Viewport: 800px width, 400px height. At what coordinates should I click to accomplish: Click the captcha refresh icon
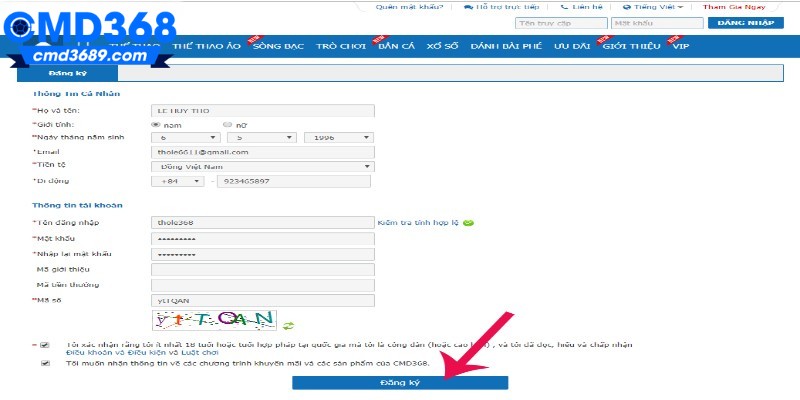point(289,323)
